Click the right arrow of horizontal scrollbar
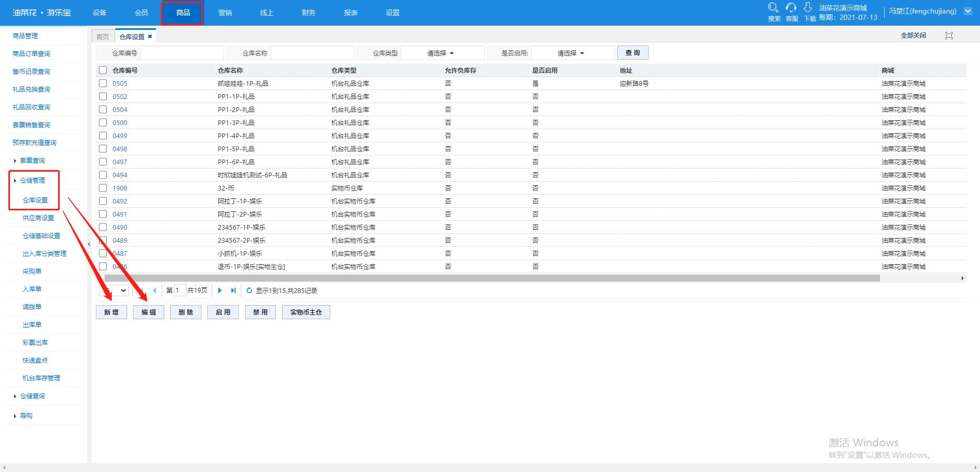Image resolution: width=980 pixels, height=472 pixels. 962,278
